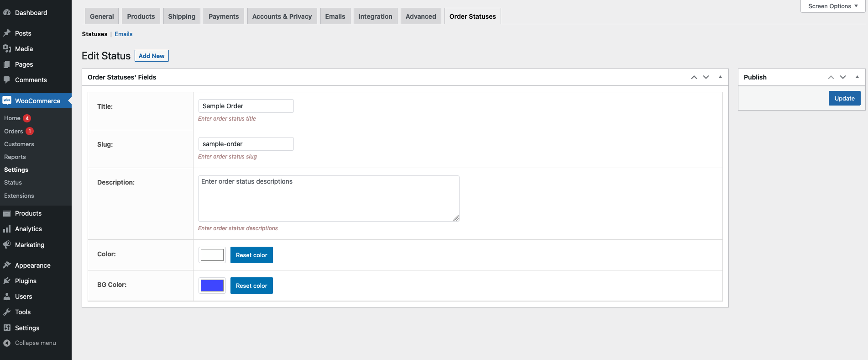Click the Media icon in sidebar
Screen dimensions: 868x360
point(7,48)
